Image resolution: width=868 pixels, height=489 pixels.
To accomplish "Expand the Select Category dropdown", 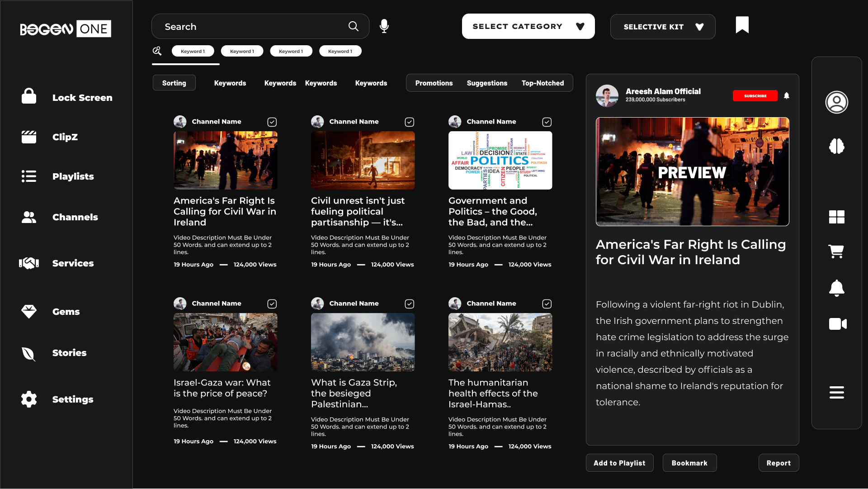I will (528, 27).
